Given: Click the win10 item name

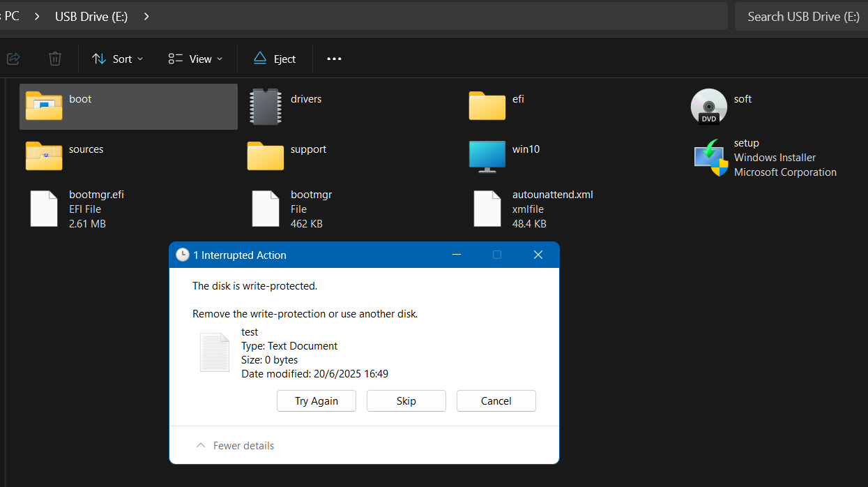Looking at the screenshot, I should [526, 149].
